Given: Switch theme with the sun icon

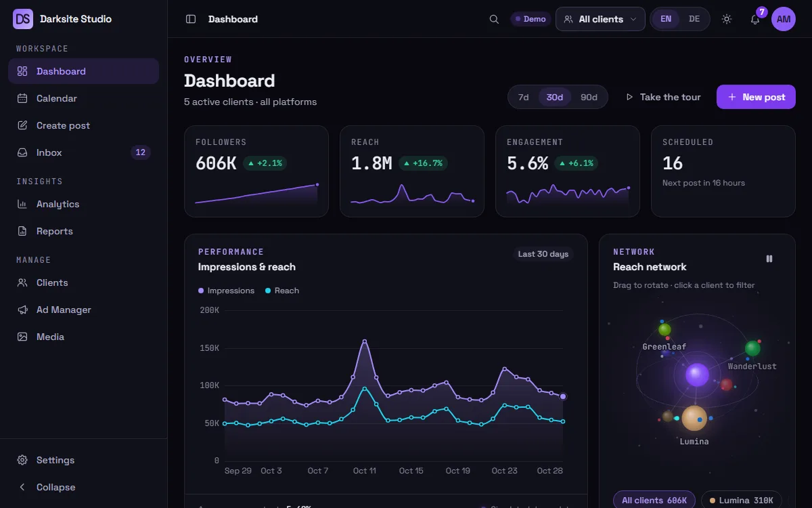Looking at the screenshot, I should click(727, 19).
